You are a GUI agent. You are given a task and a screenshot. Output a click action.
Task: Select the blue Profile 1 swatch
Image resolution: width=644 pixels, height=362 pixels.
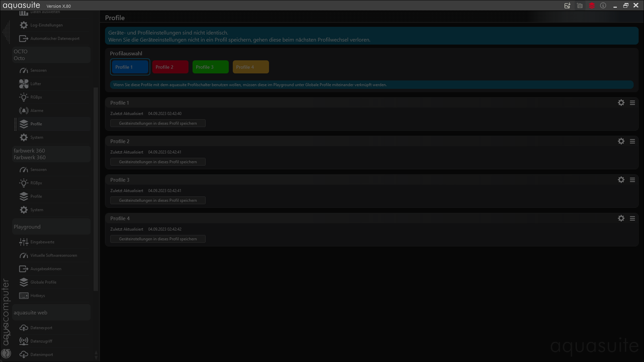pyautogui.click(x=130, y=67)
